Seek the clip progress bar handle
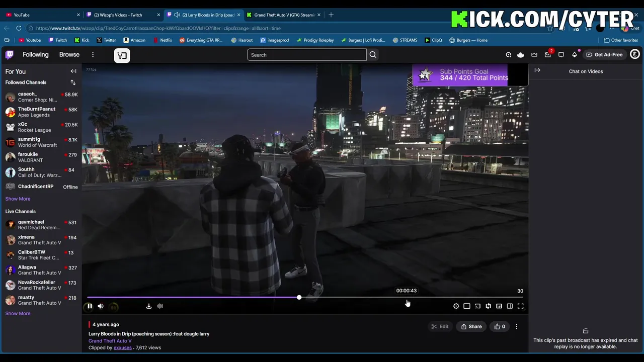This screenshot has height=362, width=644. [299, 298]
